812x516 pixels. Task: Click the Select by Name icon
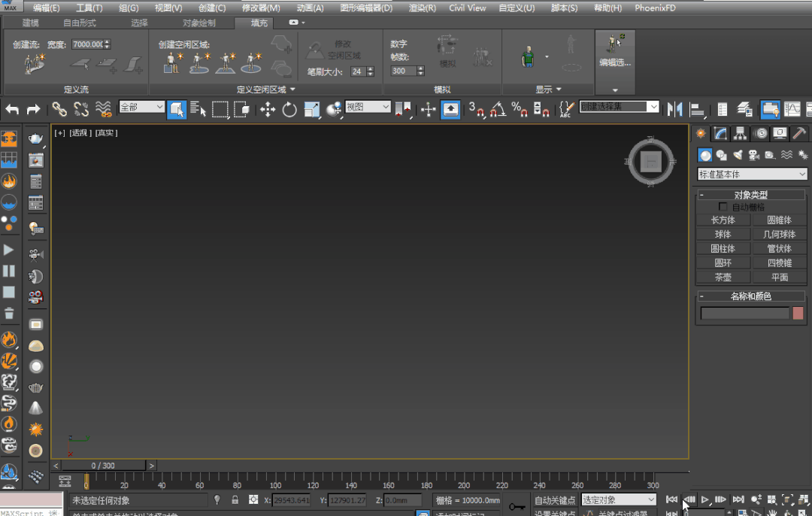[198, 110]
